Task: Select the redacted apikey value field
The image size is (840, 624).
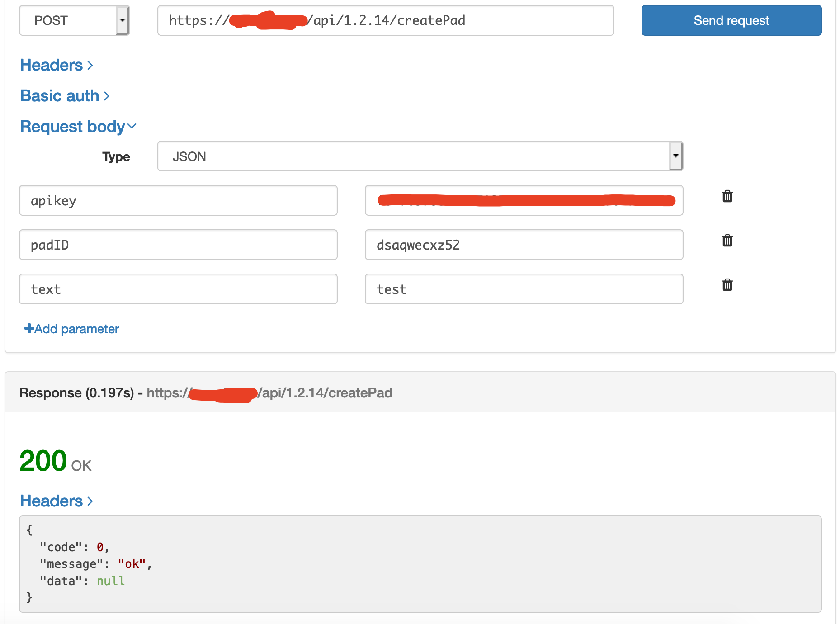Action: click(524, 201)
